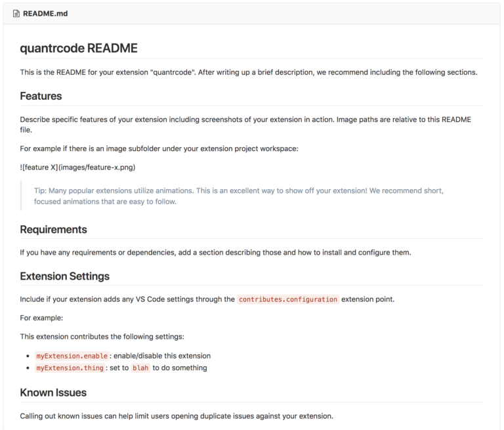Viewport: 504px width, 430px height.
Task: Click the blah inline code value
Action: pyautogui.click(x=140, y=368)
